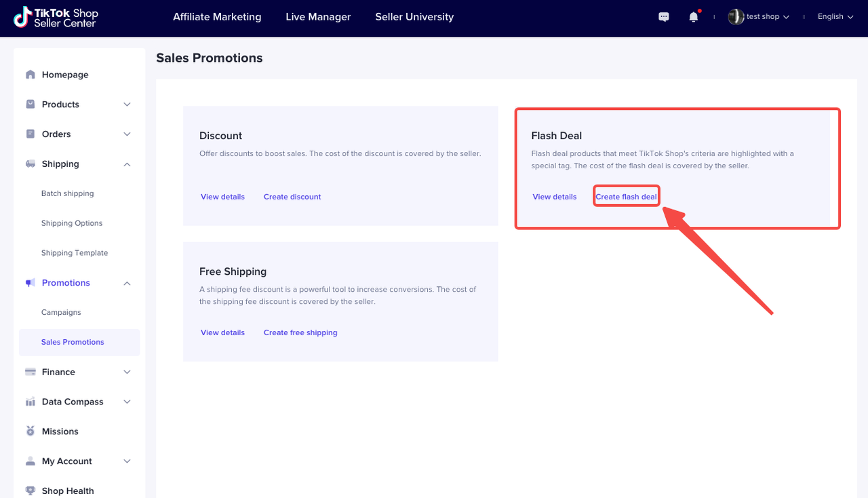The height and width of the screenshot is (498, 868).
Task: Click the TikTok Shop Seller Center logo
Action: click(x=56, y=18)
